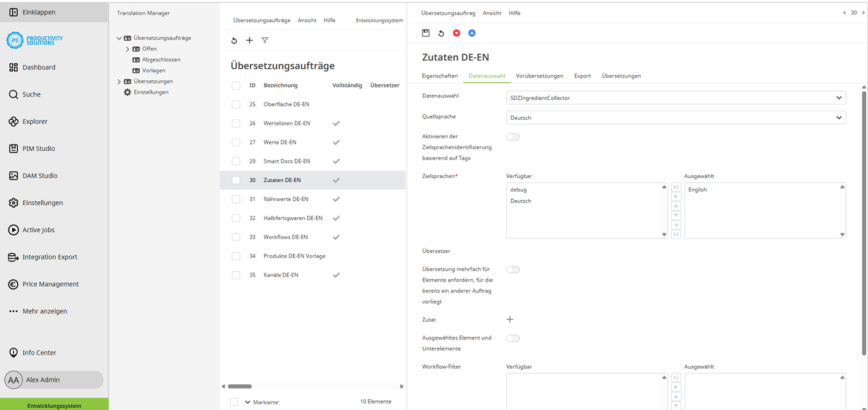This screenshot has height=410, width=868.
Task: Check the checkbox for row 30 Zutaten DE-EN
Action: point(235,179)
